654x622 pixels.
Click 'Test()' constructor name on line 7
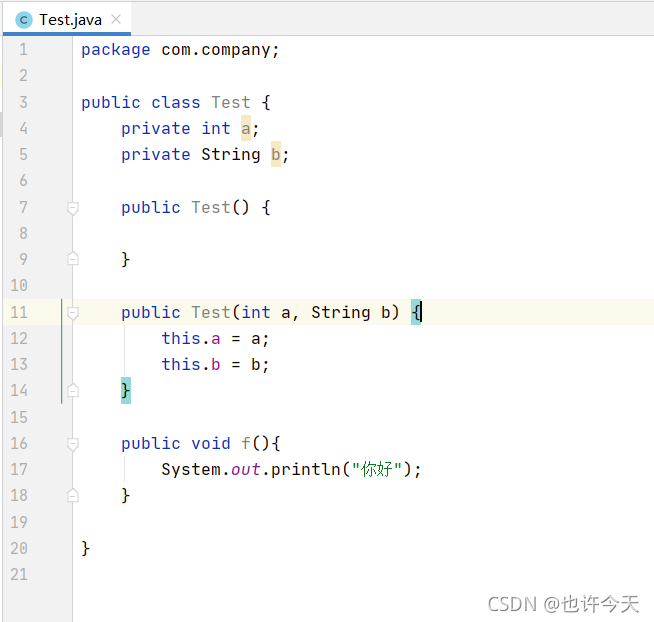pos(220,207)
